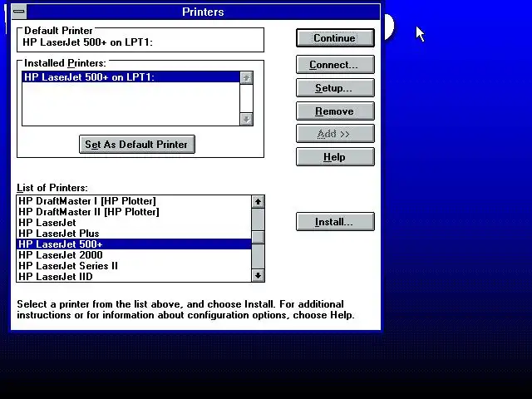Select HP LaserJet 500+ in List of Printers
Screen dimensions: 532x399
(x=134, y=244)
